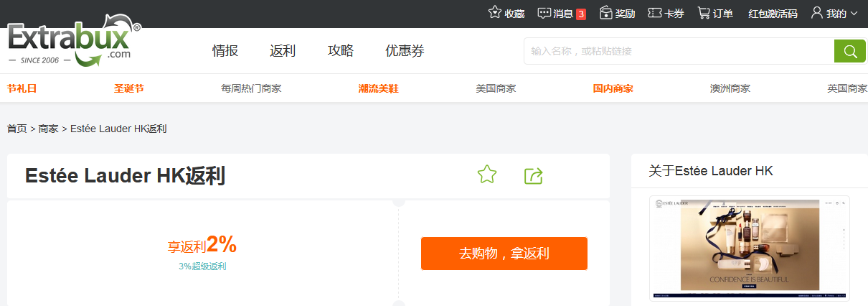The image size is (868, 306).
Task: Open 卡券 coupons in top bar
Action: tap(666, 13)
